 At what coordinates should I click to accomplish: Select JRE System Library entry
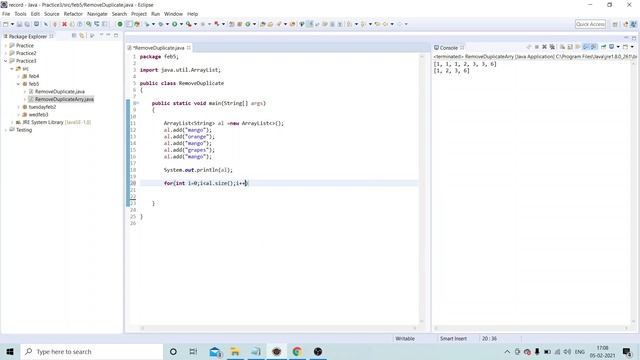coord(53,122)
